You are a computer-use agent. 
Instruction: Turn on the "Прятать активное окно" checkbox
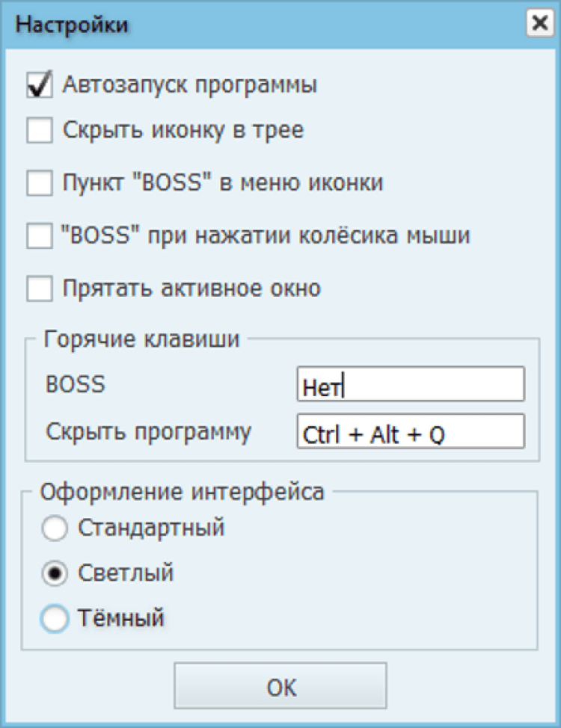[39, 289]
